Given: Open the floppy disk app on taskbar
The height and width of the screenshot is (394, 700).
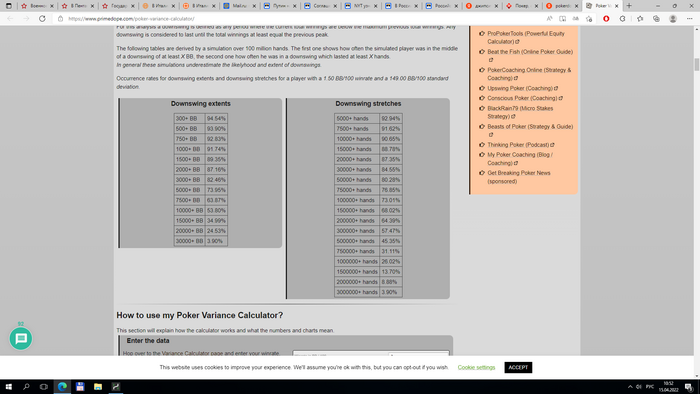Looking at the screenshot, I should click(80, 386).
